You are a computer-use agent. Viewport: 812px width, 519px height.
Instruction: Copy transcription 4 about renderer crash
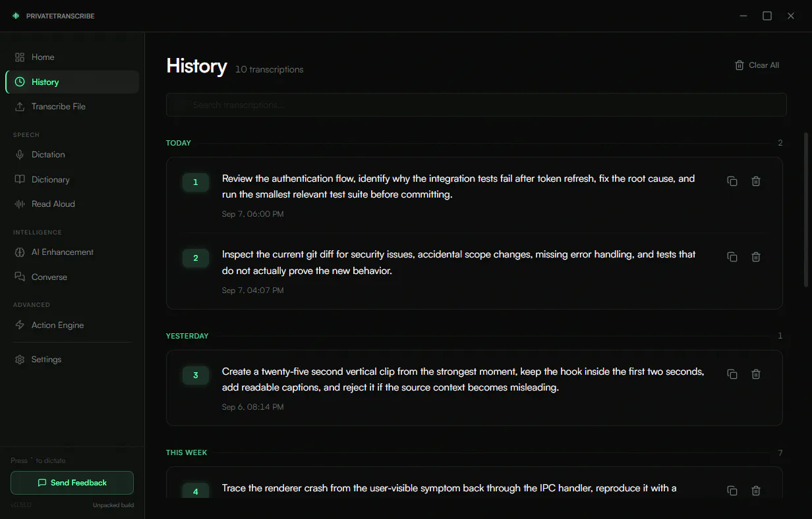coord(732,491)
